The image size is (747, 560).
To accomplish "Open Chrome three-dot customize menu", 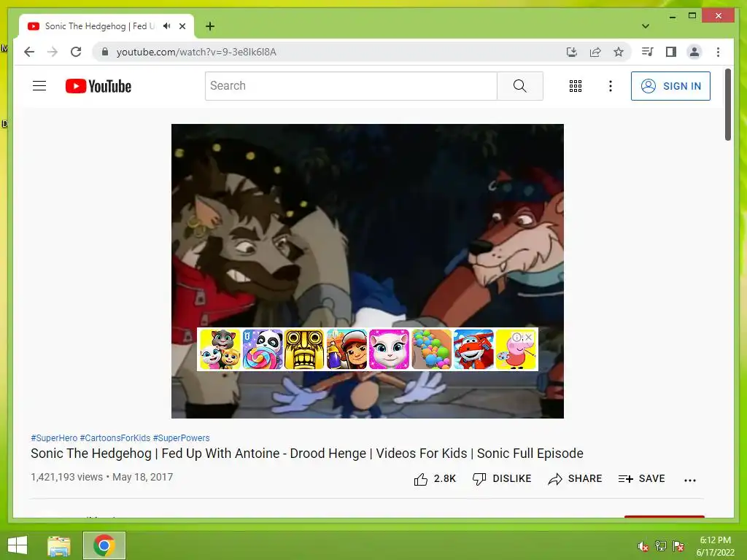I will tap(718, 52).
